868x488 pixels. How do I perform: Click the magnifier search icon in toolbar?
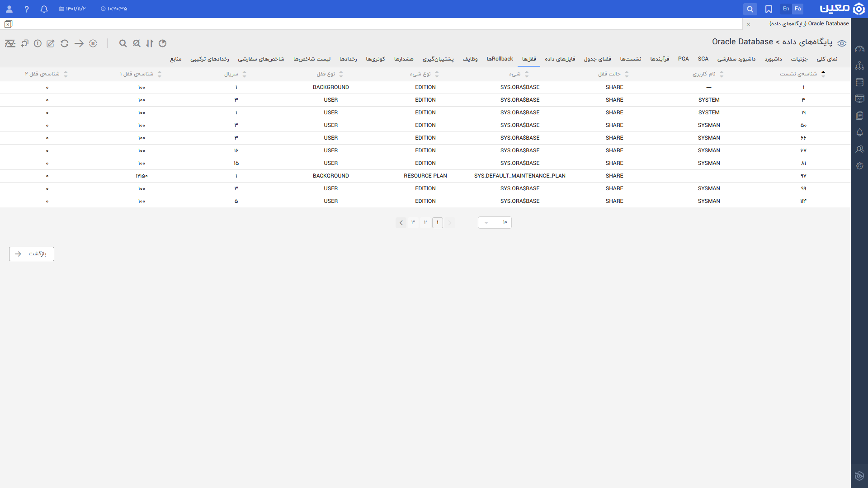pos(123,43)
